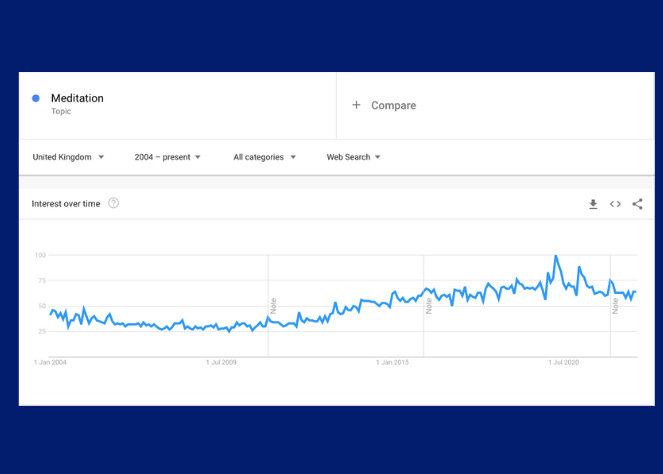
Task: Share the Interest over time chart
Action: pos(637,204)
